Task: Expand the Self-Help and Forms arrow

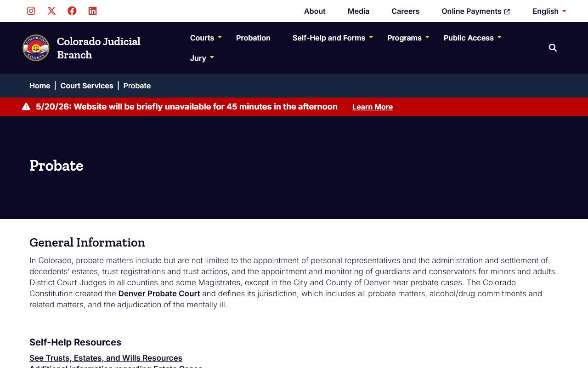Action: [x=371, y=37]
